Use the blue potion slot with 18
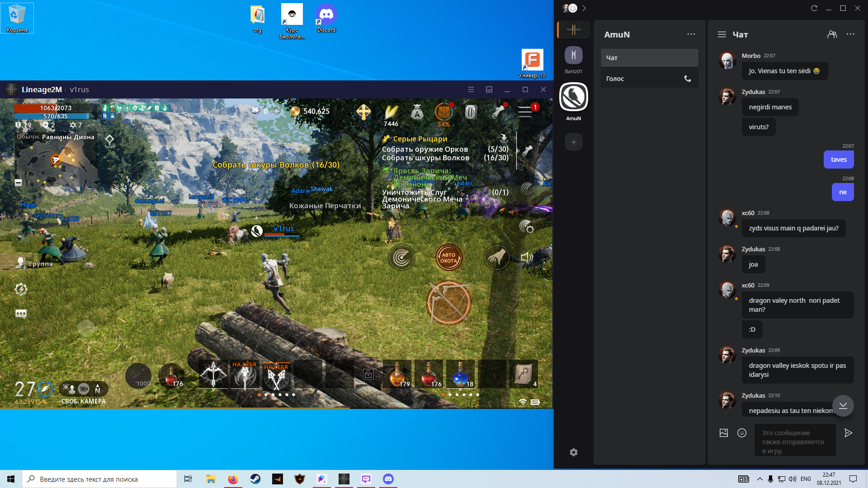This screenshot has width=868, height=488. [x=460, y=374]
